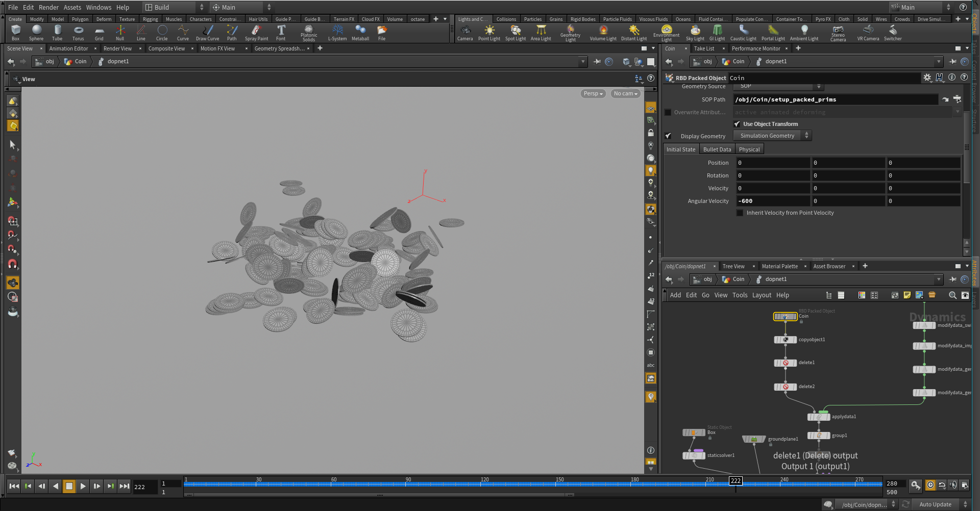
Task: Click the frame 222 playhead marker
Action: (736, 480)
